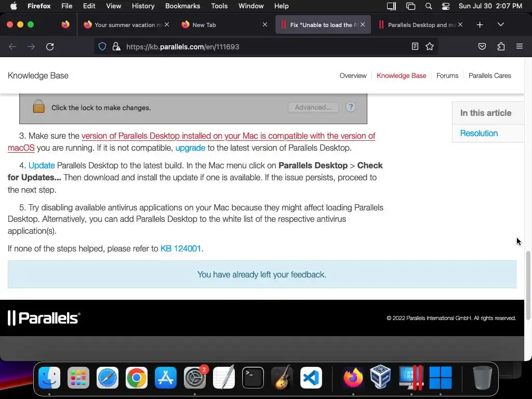532x399 pixels.
Task: Click the page vertical scrollbar thumb
Action: coord(528,285)
